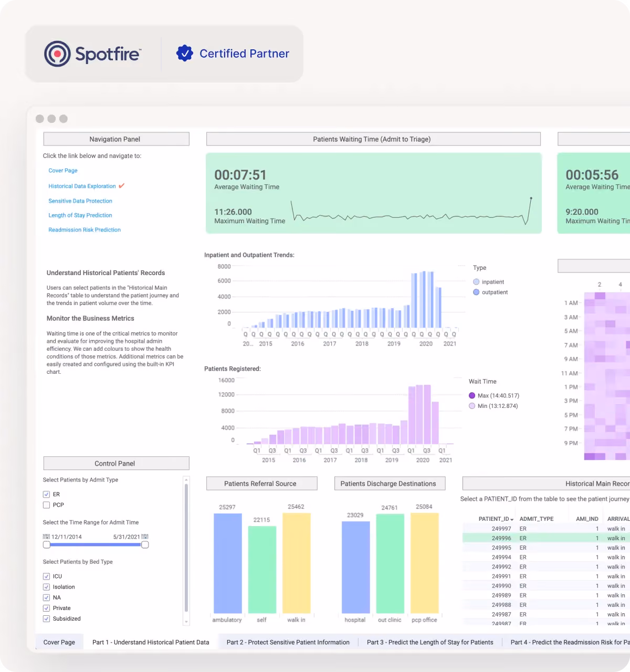
Task: Click the self referral bar
Action: (x=262, y=570)
